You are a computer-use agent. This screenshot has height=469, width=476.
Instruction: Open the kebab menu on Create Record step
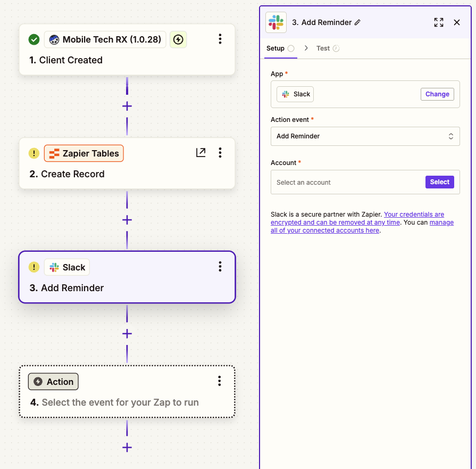pos(220,152)
